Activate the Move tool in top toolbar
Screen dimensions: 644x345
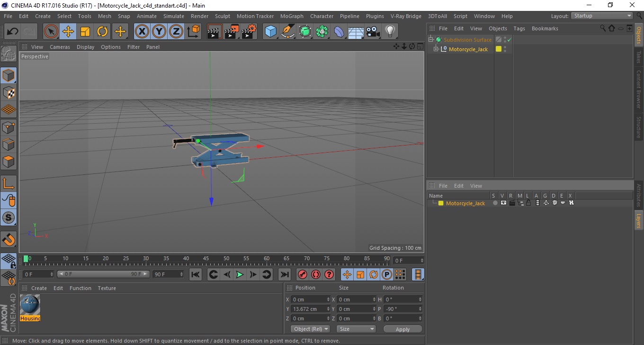click(68, 32)
